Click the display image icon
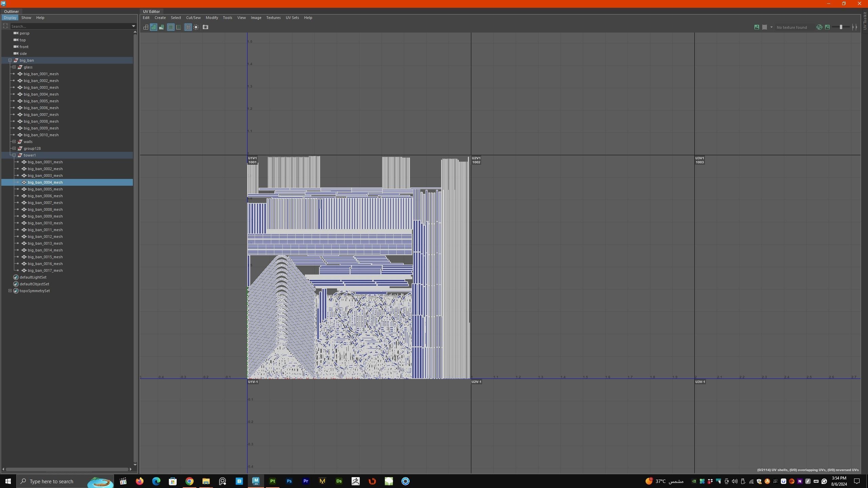 [x=756, y=27]
